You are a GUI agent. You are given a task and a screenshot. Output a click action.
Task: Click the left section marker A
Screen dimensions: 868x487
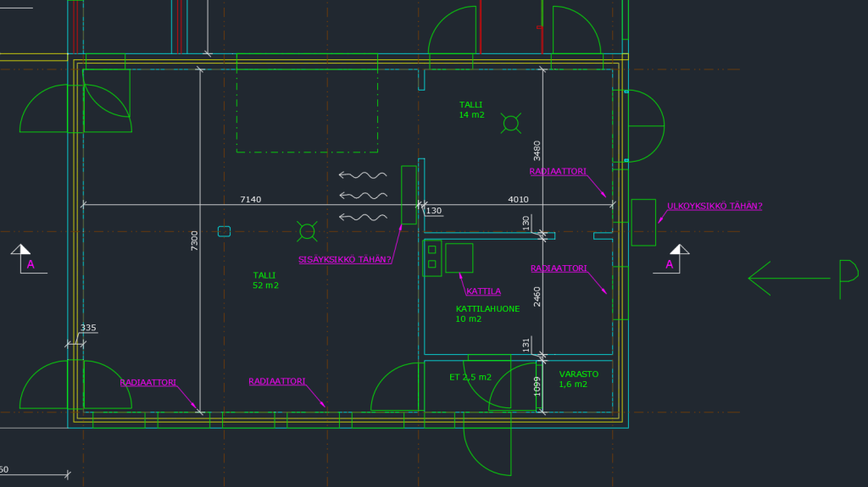[x=21, y=259]
